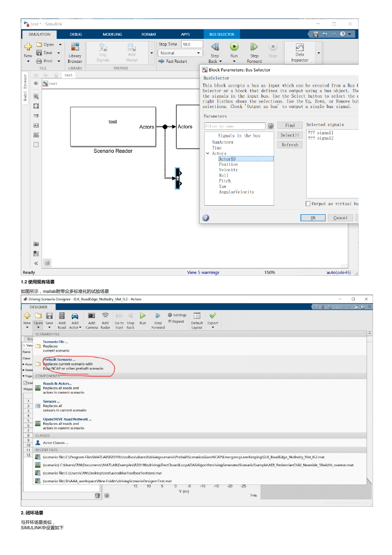Switch to the BUS SELECTOR tab
The width and height of the screenshot is (392, 555).
point(222,34)
